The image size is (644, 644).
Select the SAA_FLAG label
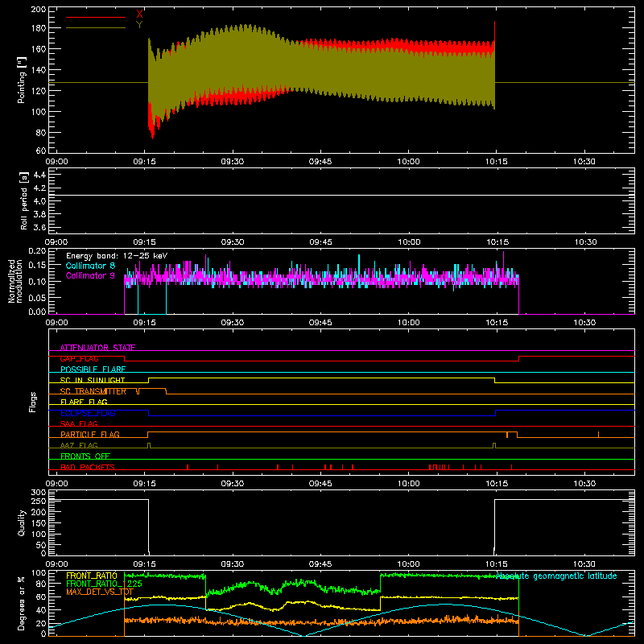pos(79,423)
